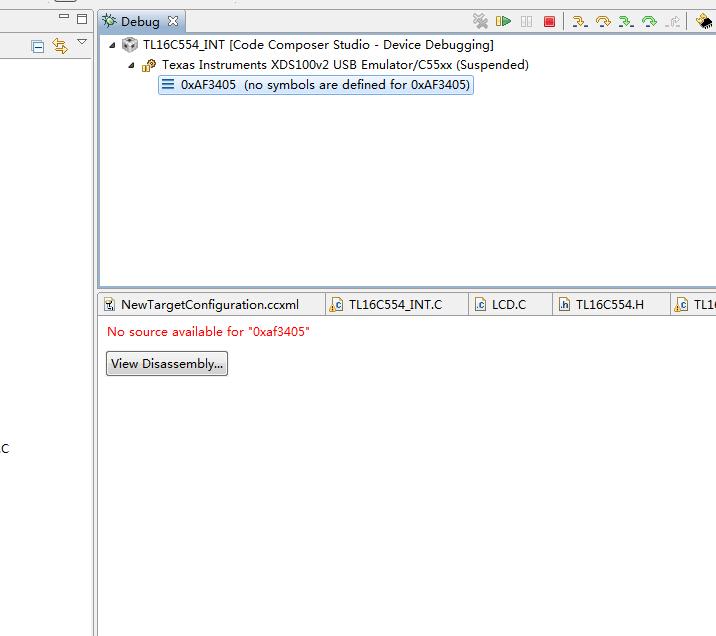This screenshot has height=636, width=716.
Task: Click the Suspend debug icon
Action: [x=526, y=21]
